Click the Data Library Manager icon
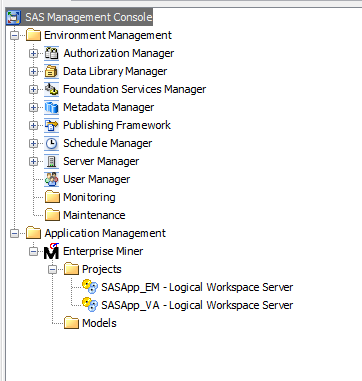Viewport: 362px width, 381px height. 51,71
